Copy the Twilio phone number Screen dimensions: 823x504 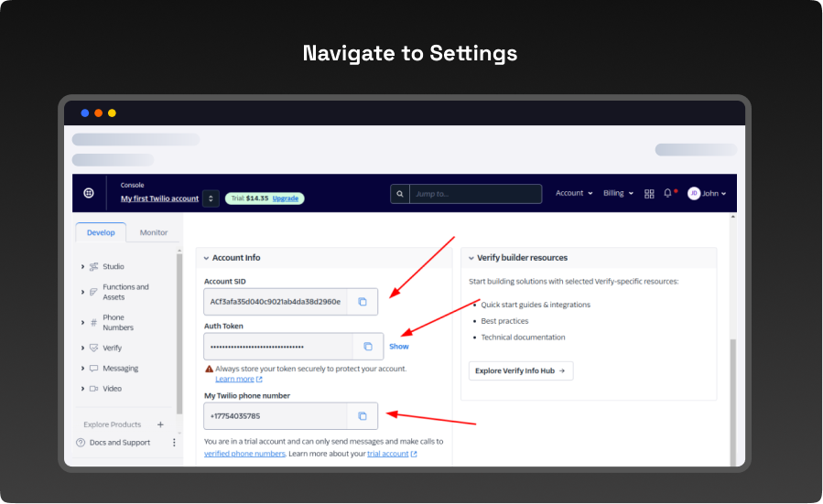[x=363, y=416]
